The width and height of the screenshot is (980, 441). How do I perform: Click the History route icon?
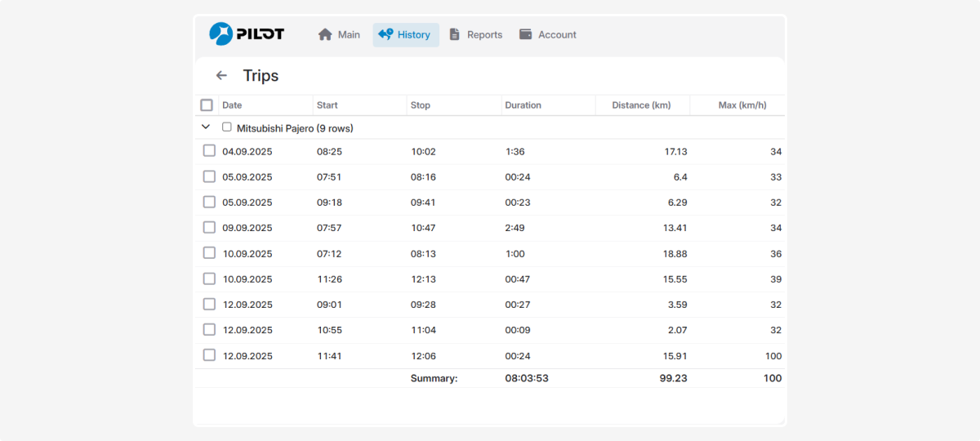point(385,34)
